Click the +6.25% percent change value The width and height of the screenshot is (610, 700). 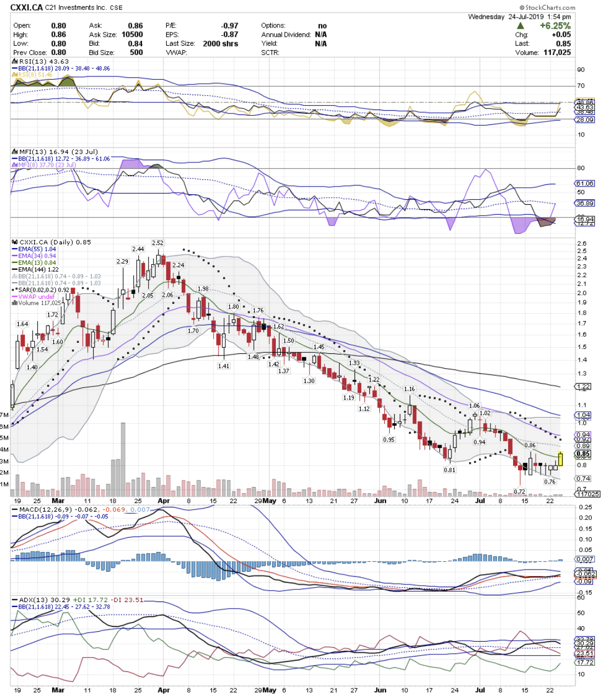[555, 26]
